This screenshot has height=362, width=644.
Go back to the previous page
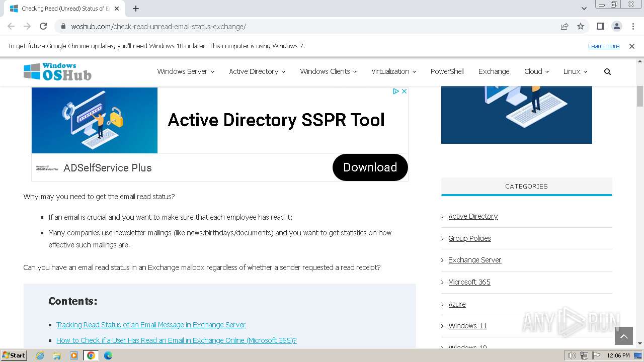click(11, 26)
